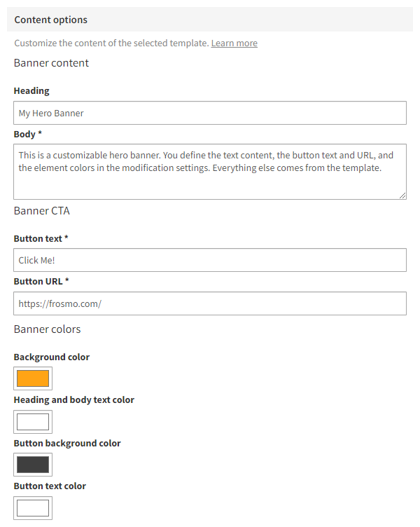Click the Body field label

pos(28,134)
